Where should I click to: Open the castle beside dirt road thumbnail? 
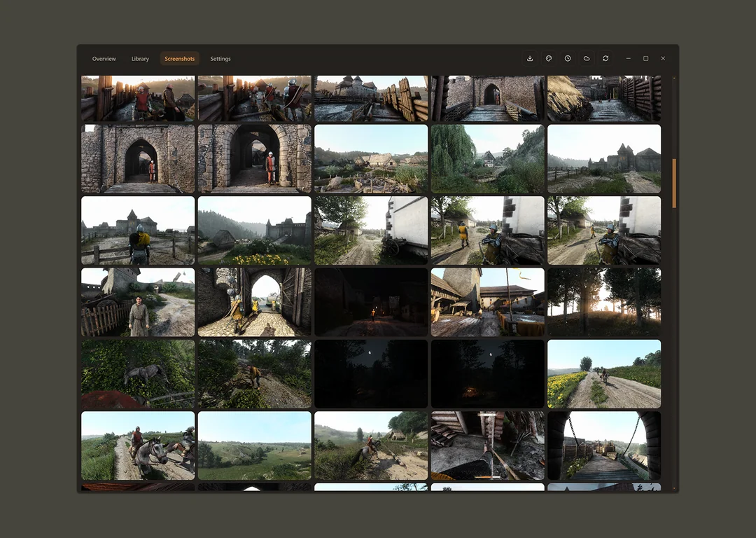pos(604,159)
